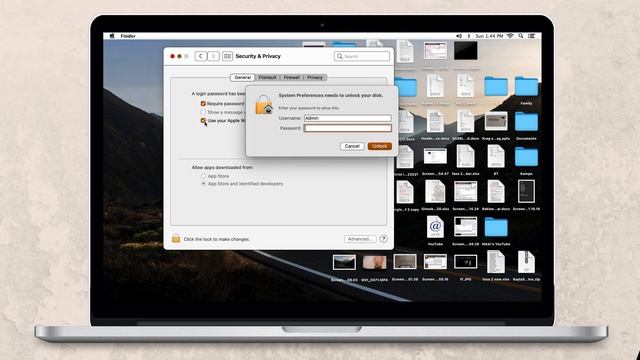Click the Search field in Security & Privacy
The image size is (640, 360).
(362, 56)
